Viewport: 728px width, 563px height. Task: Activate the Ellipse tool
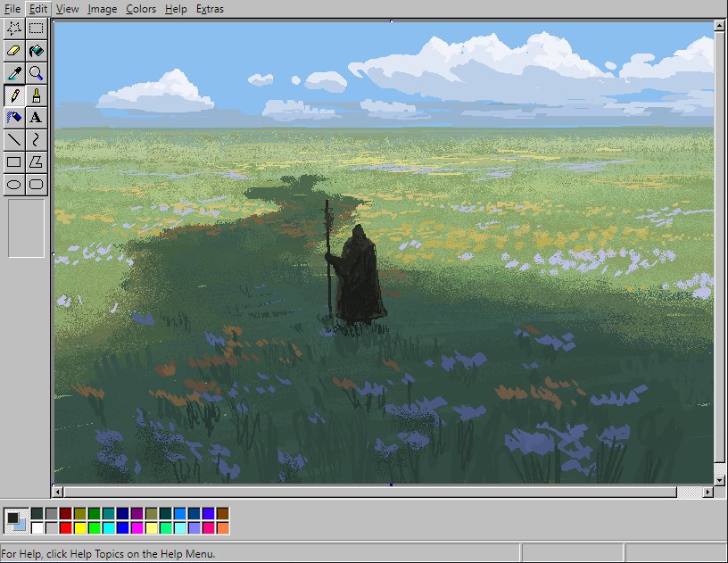point(14,185)
